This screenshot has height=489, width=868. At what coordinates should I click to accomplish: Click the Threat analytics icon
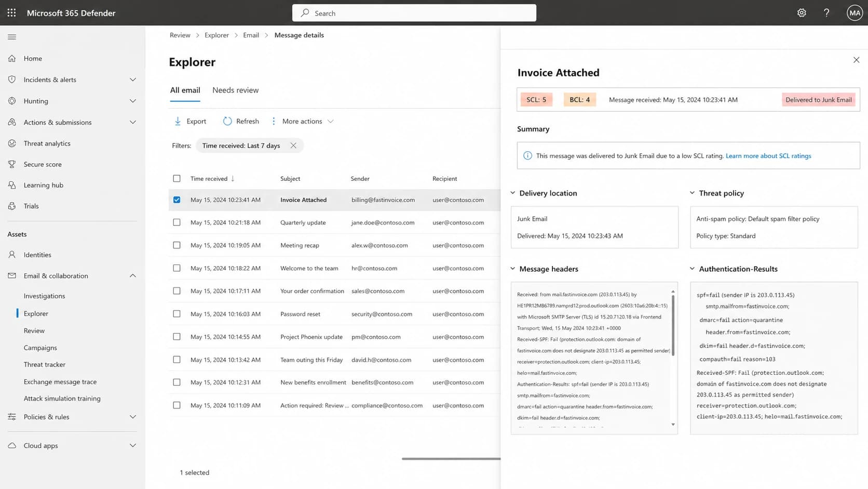[x=12, y=143]
